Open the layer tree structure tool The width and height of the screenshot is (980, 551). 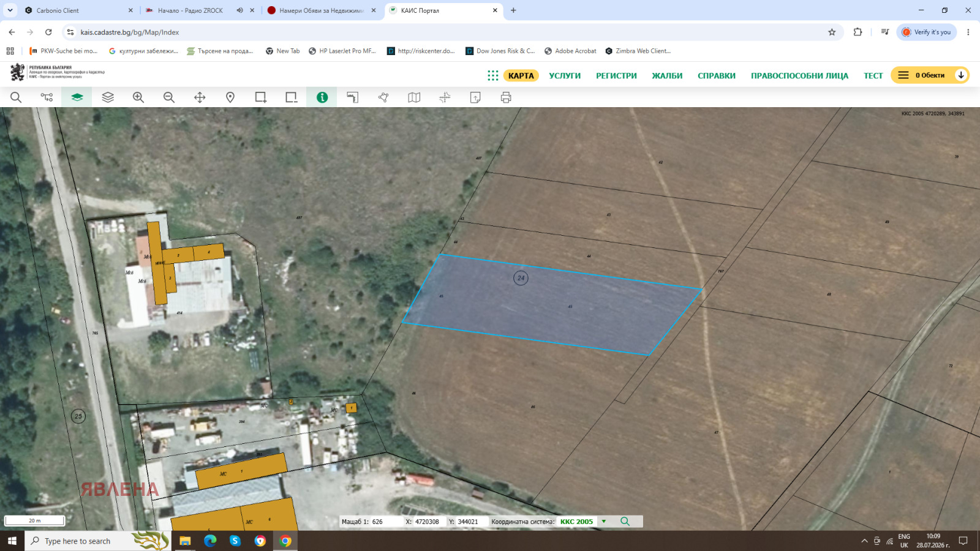(47, 97)
